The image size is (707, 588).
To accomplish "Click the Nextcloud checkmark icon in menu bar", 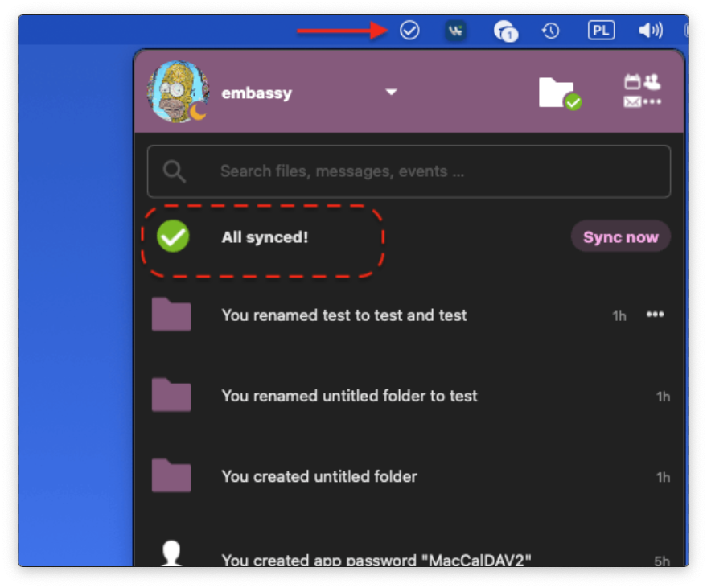I will pos(409,31).
